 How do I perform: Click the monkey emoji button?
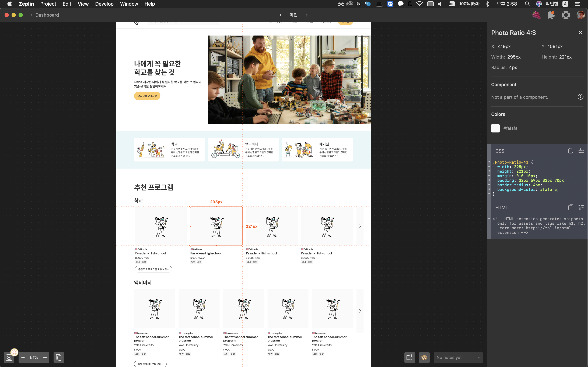[x=424, y=357]
